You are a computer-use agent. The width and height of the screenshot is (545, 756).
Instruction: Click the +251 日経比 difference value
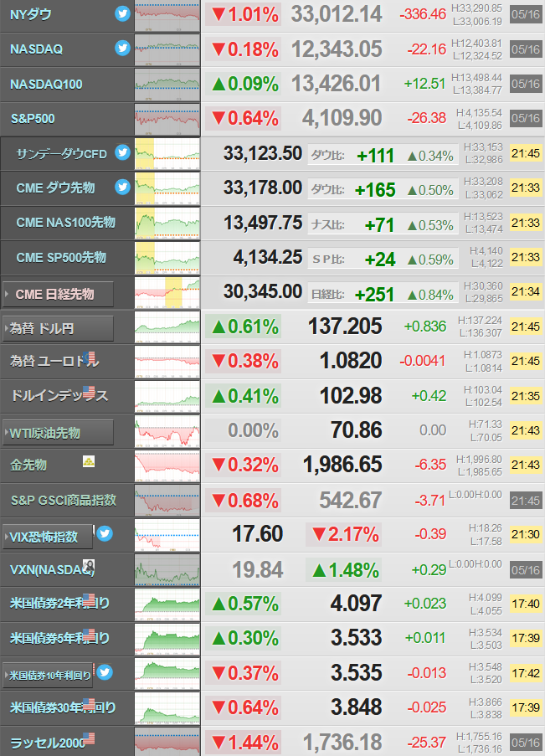tap(375, 295)
